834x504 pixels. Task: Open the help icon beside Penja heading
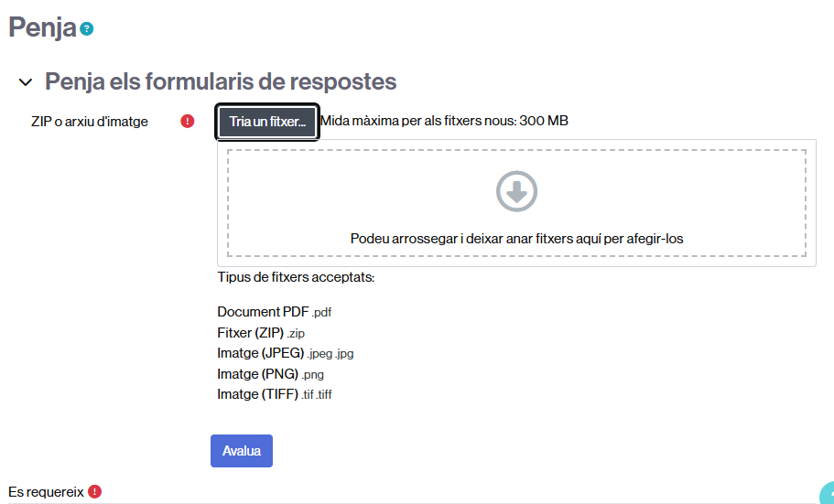tap(87, 29)
